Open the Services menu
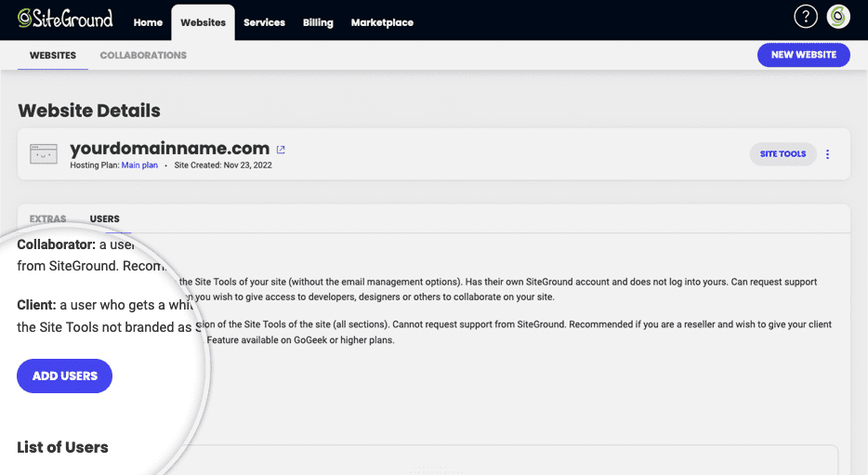This screenshot has width=868, height=475. pyautogui.click(x=264, y=22)
